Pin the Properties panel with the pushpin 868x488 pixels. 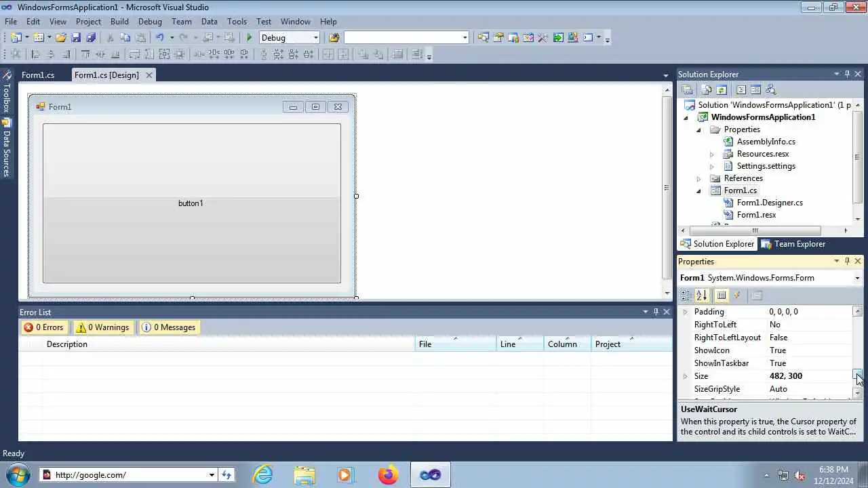[847, 262]
